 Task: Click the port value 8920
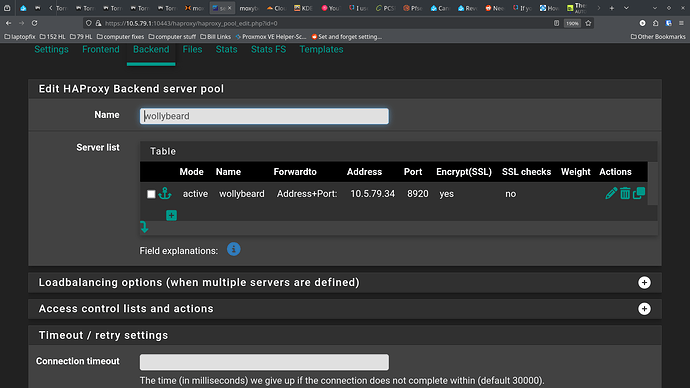(418, 194)
